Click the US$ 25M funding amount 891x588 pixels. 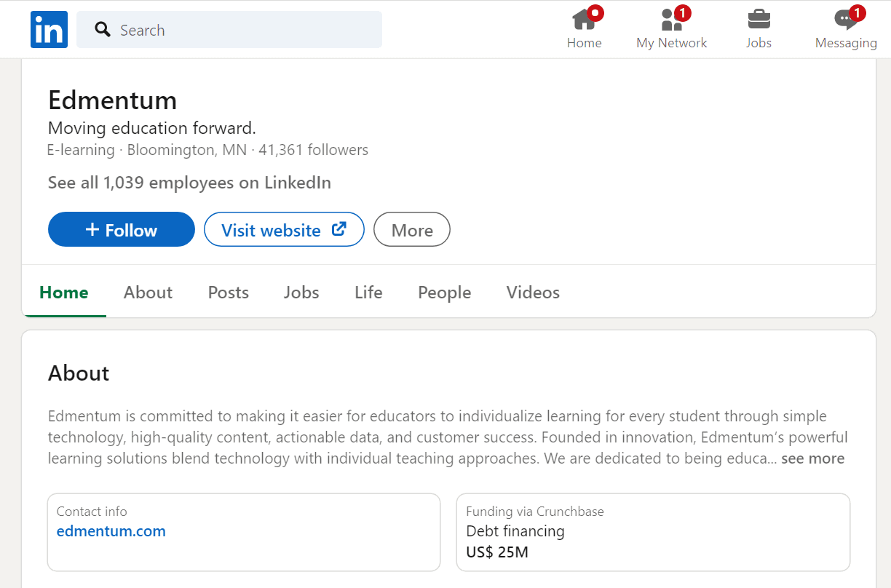497,552
